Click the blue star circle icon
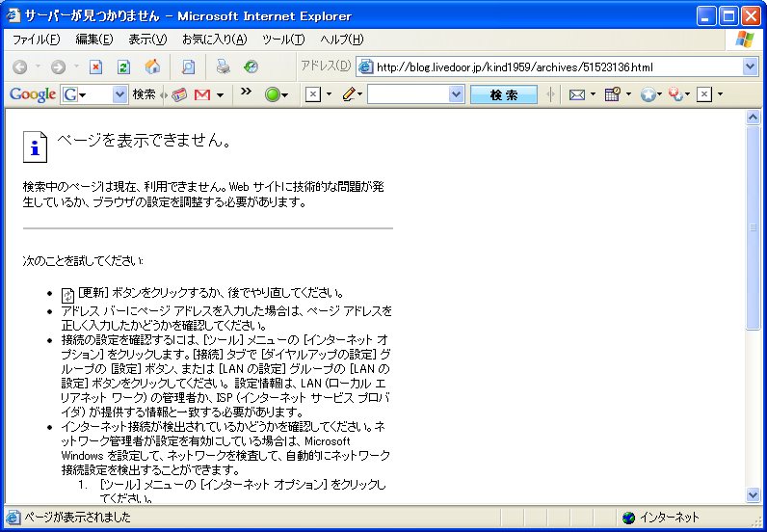767x532 pixels. point(648,94)
